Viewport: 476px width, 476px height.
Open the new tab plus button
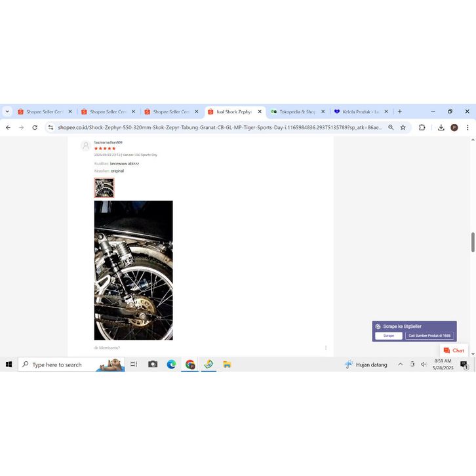click(x=400, y=111)
